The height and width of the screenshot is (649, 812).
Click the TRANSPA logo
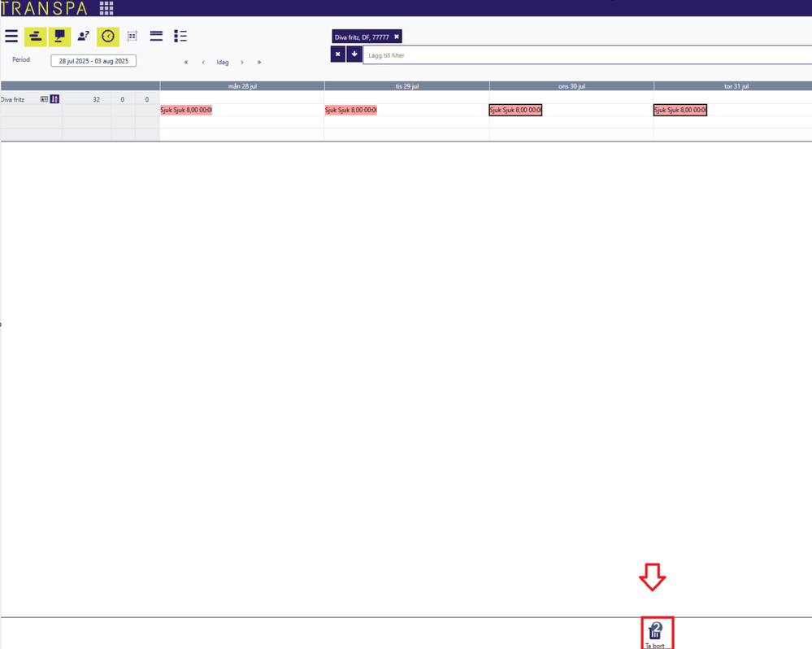pos(44,8)
